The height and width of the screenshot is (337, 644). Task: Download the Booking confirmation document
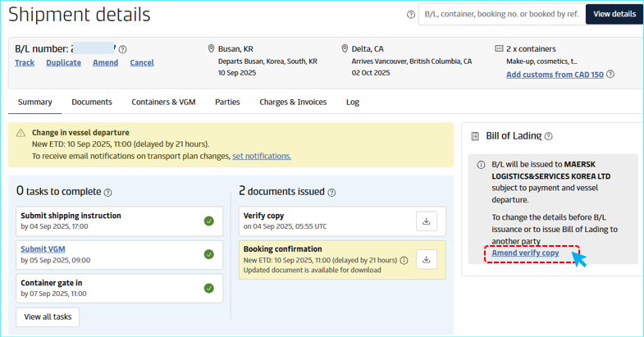(x=426, y=260)
